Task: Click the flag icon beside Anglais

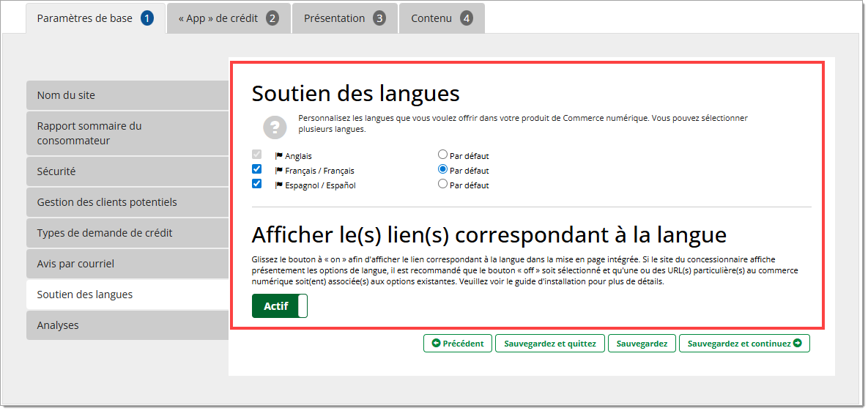Action: point(279,156)
